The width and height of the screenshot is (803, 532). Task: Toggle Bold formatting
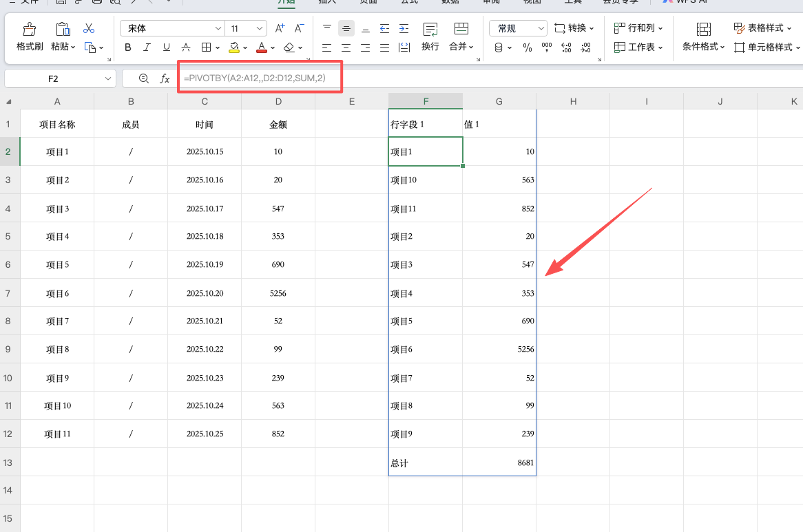(128, 47)
